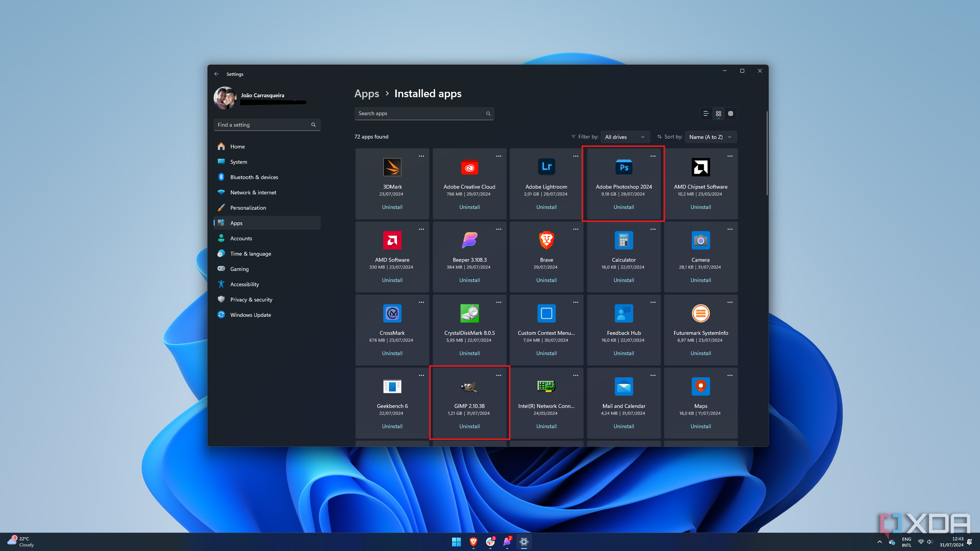Viewport: 980px width, 551px height.
Task: Open Accessibility settings
Action: [x=267, y=284]
